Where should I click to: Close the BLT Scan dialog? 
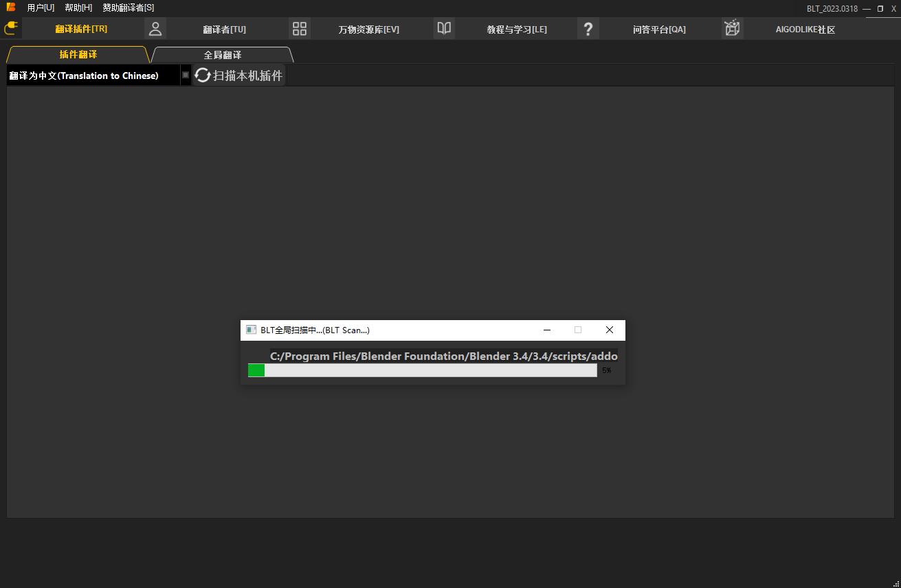click(610, 330)
